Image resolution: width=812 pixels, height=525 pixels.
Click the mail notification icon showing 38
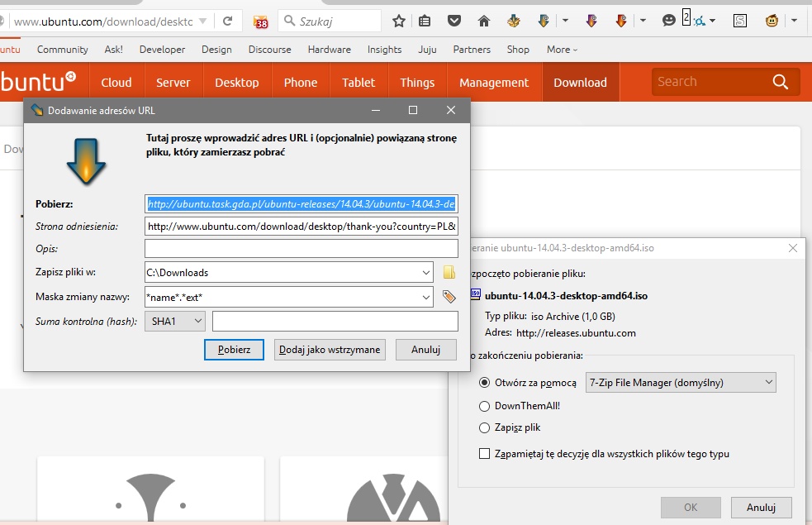[x=260, y=21]
